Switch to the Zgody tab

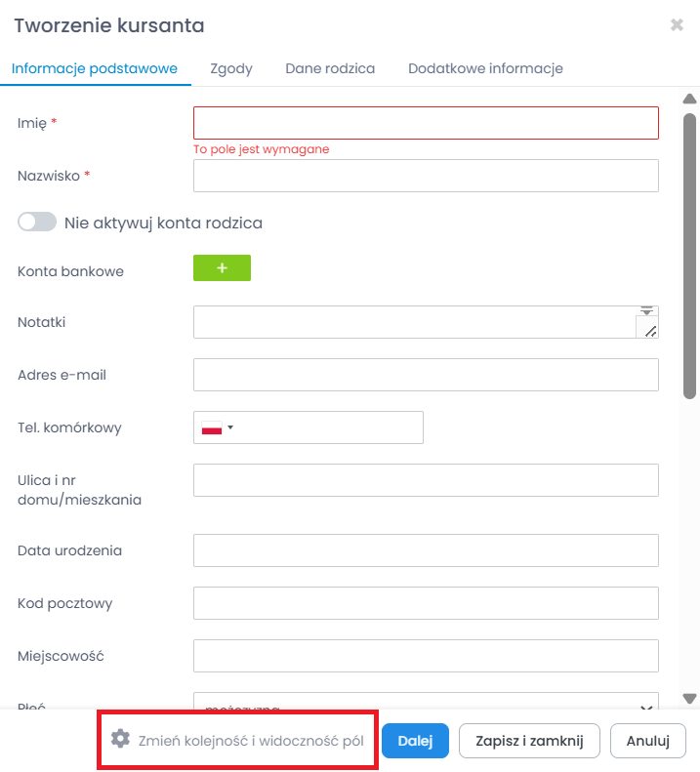[231, 68]
